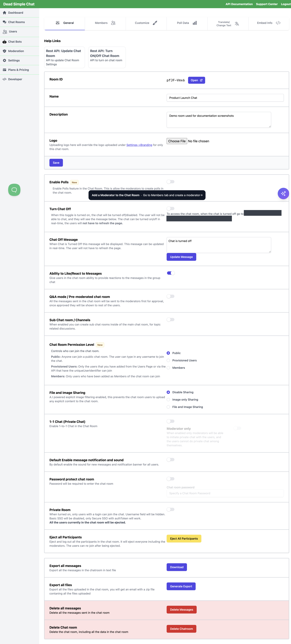Switch to the Customize tab

coord(146,23)
